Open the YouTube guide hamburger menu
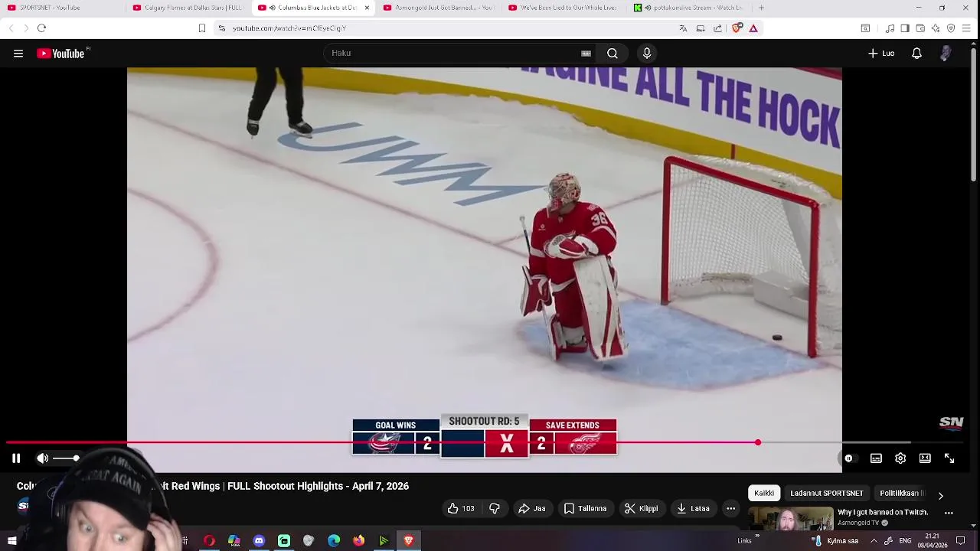Image resolution: width=980 pixels, height=551 pixels. [18, 54]
